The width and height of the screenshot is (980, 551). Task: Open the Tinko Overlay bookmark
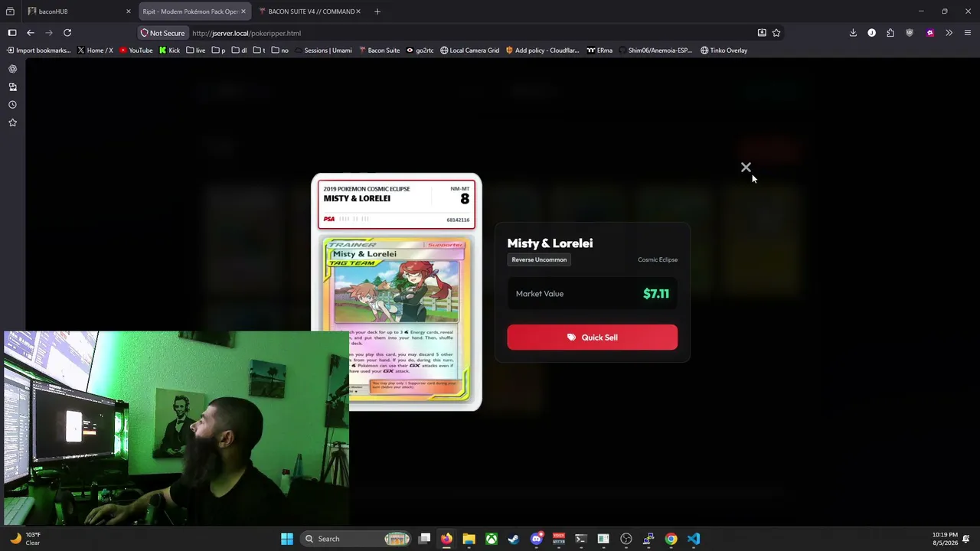[x=724, y=51]
